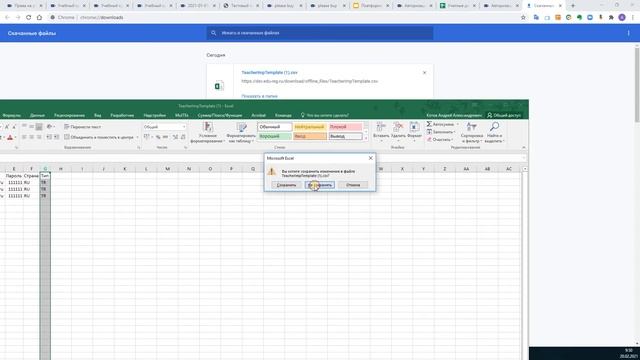Click Fill button in Editing group
This screenshot has width=640, height=360.
pos(440,132)
